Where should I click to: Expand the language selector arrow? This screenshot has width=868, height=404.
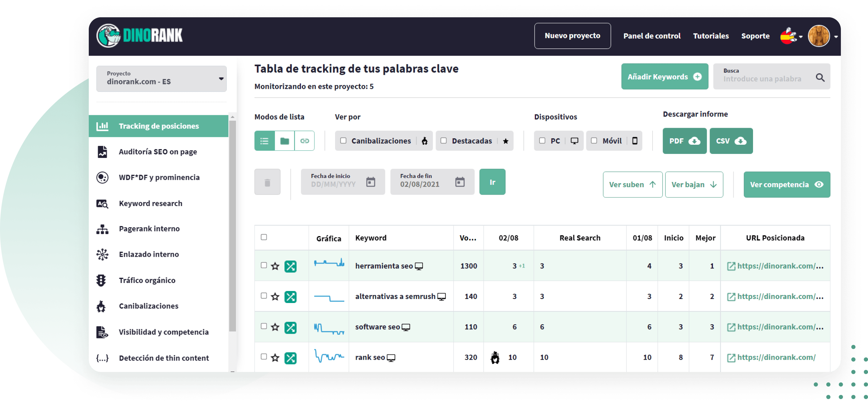800,37
